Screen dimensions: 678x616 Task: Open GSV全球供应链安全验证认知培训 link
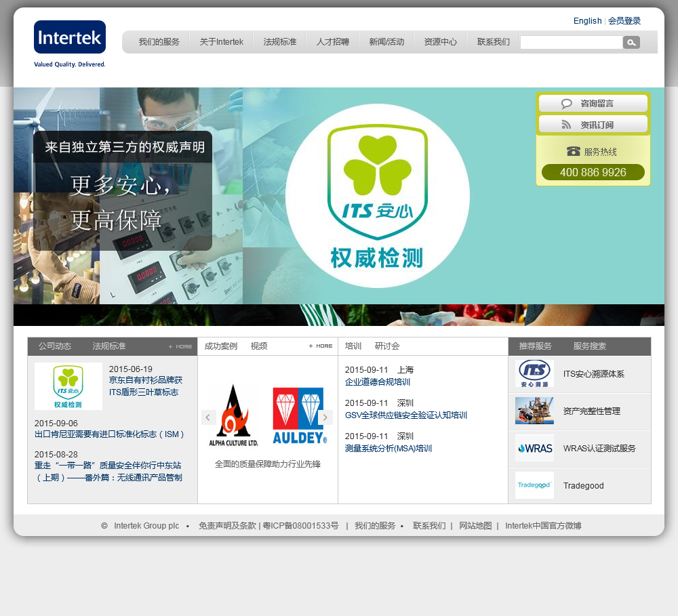coord(406,415)
